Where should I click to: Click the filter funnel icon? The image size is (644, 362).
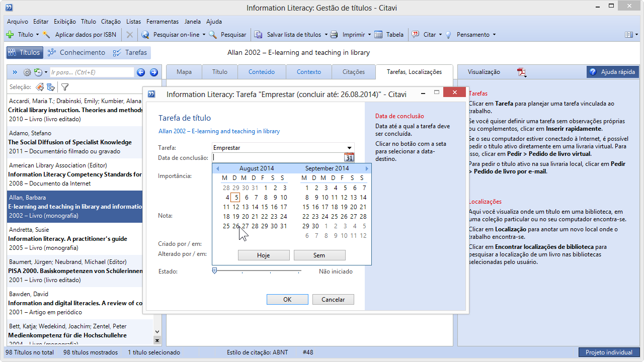65,87
